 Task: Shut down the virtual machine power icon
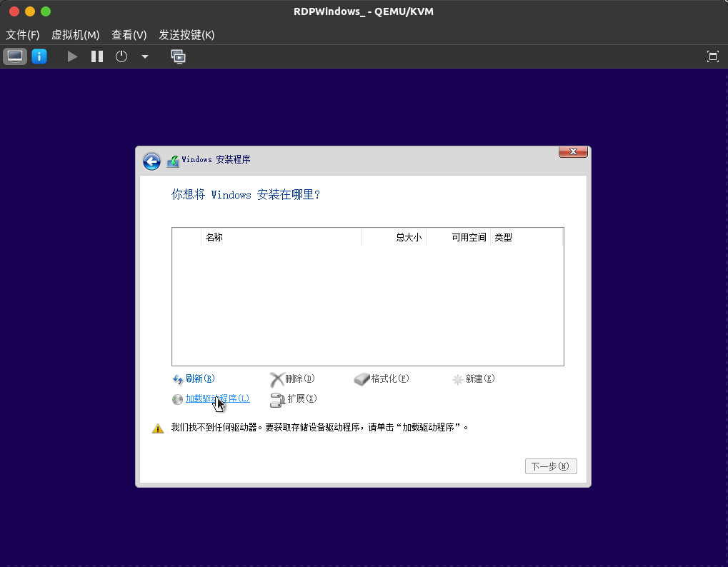tap(121, 56)
